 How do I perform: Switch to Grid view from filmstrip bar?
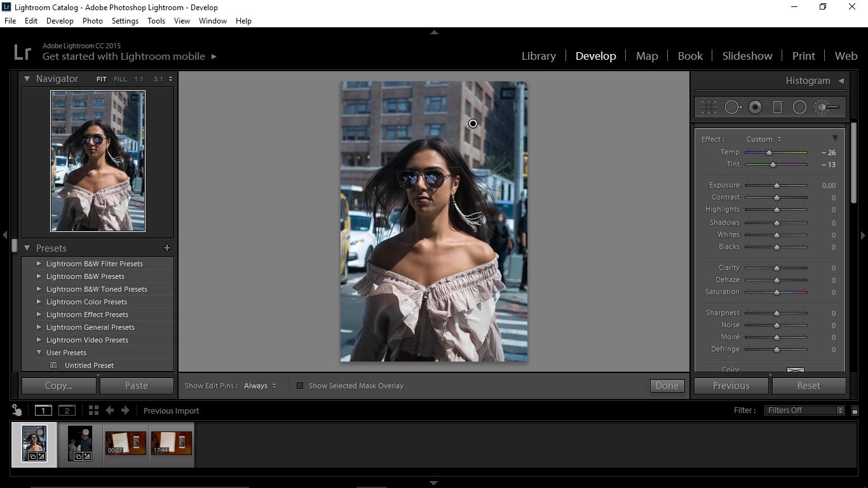pos(93,410)
